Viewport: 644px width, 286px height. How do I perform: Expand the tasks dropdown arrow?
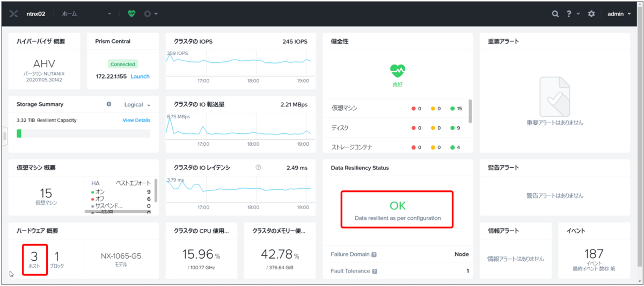(156, 13)
